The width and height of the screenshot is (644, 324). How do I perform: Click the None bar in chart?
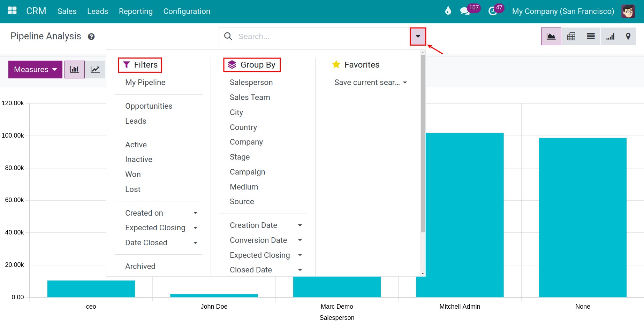583,218
